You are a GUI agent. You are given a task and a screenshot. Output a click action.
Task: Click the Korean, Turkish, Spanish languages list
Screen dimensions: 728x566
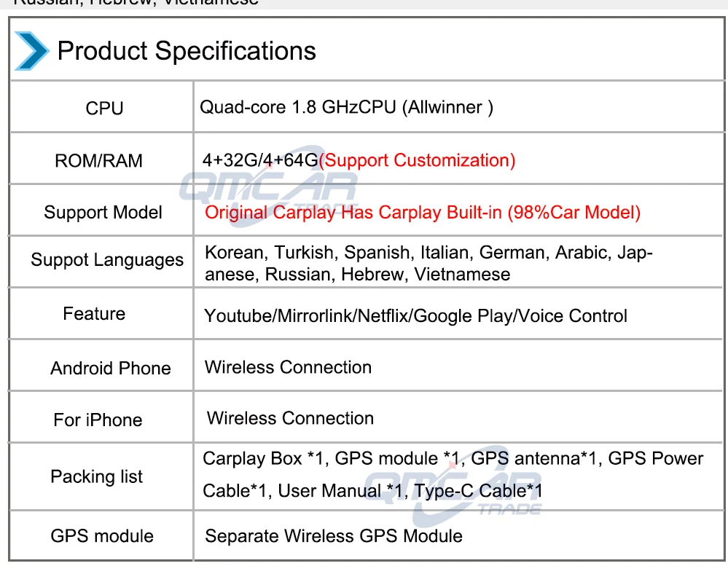click(428, 263)
